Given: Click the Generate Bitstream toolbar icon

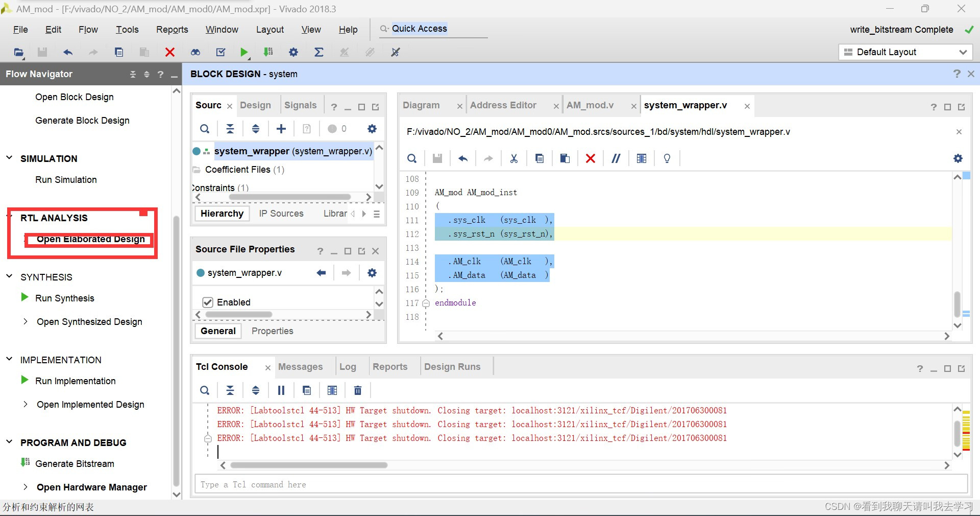Looking at the screenshot, I should click(x=268, y=52).
